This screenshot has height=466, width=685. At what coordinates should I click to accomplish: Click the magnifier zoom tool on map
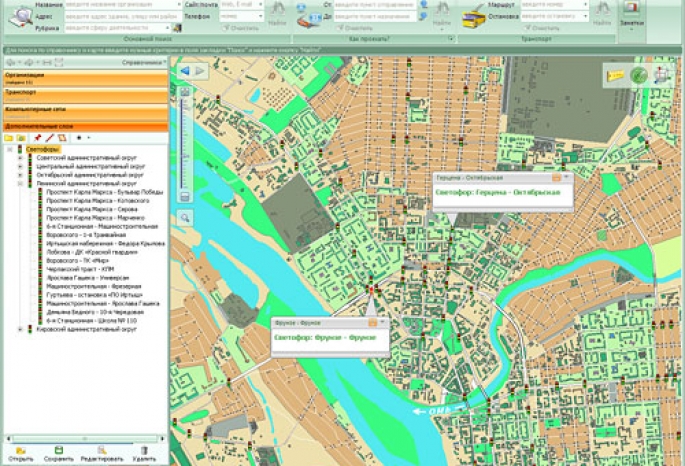click(186, 217)
